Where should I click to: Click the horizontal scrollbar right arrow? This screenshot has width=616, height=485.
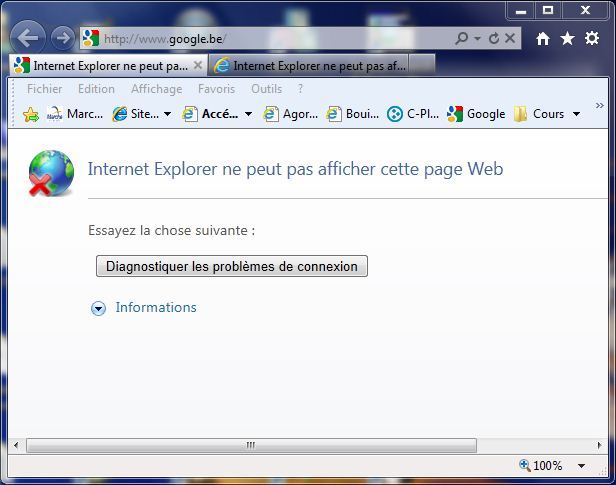(x=600, y=445)
